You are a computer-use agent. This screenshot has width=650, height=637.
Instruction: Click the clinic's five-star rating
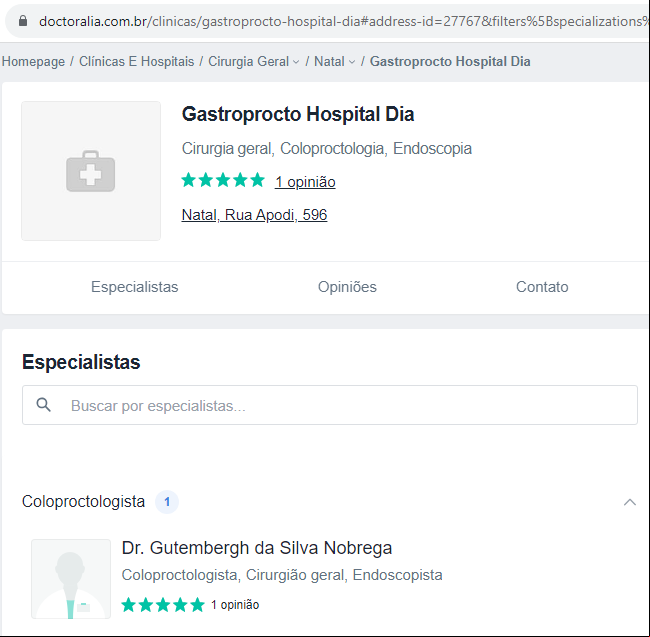pyautogui.click(x=223, y=180)
